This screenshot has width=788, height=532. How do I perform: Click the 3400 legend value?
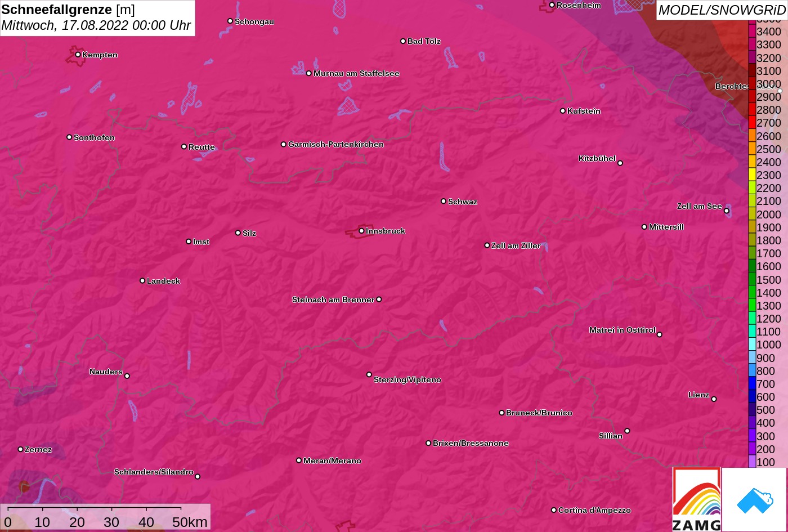(x=768, y=32)
